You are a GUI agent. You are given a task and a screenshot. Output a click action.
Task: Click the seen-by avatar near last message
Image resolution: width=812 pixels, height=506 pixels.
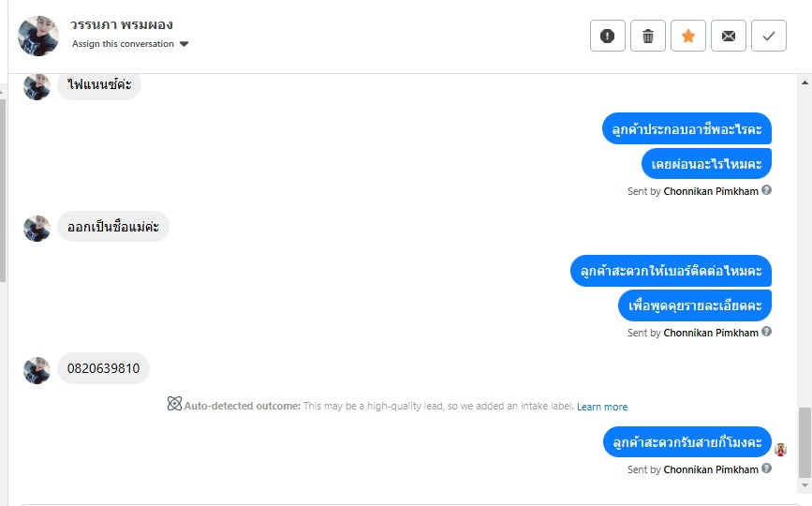click(x=780, y=450)
